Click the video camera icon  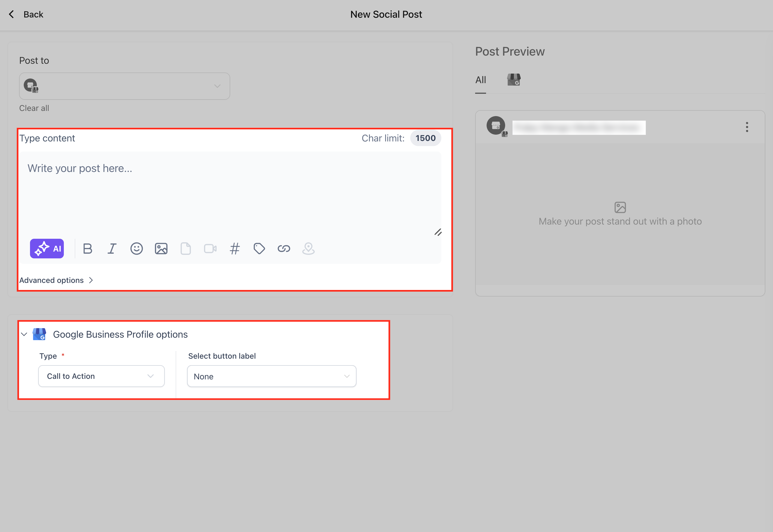210,249
